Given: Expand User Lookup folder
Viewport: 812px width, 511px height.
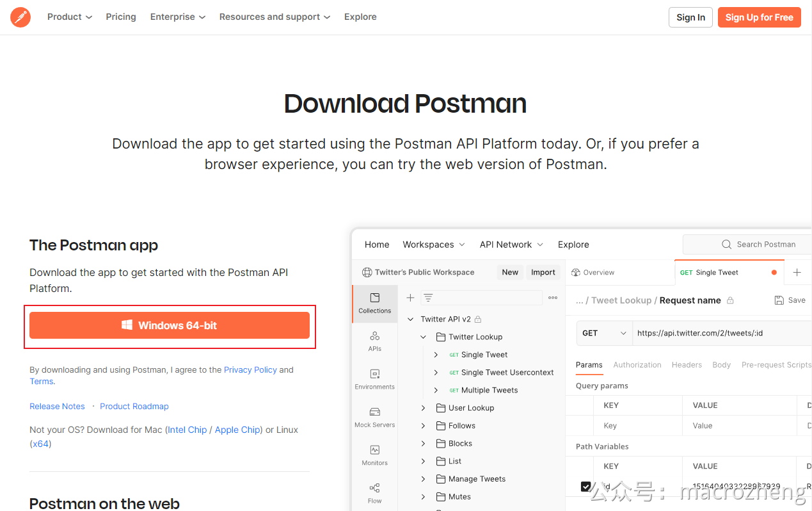Looking at the screenshot, I should [424, 408].
